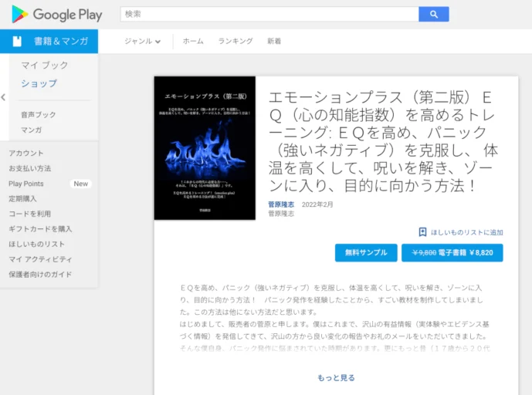
Task: Open 保護者向けのガイド link
Action: tap(40, 275)
